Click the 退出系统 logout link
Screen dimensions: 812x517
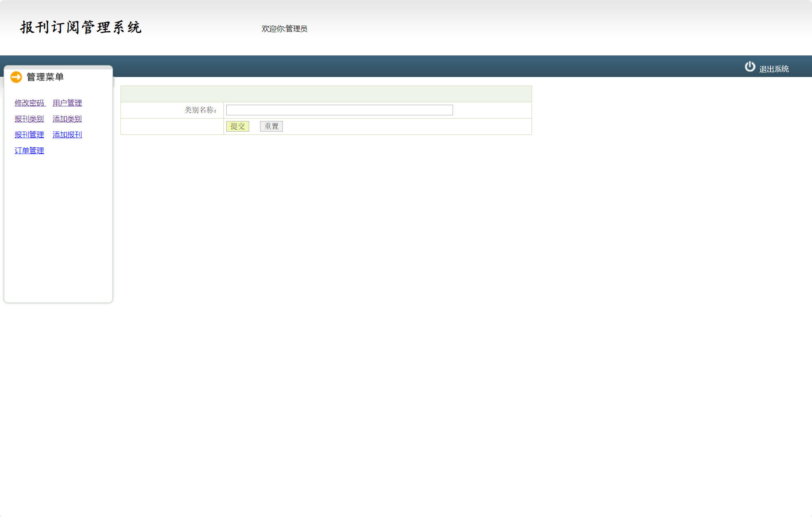tap(774, 69)
